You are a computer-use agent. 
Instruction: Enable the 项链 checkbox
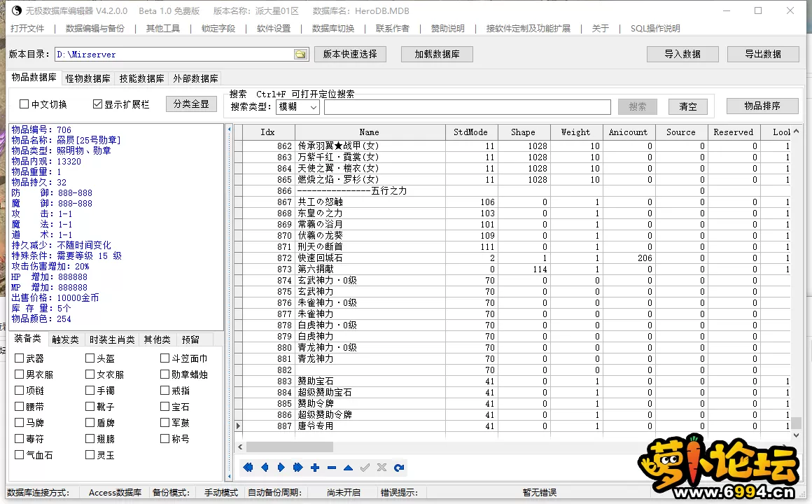point(20,390)
